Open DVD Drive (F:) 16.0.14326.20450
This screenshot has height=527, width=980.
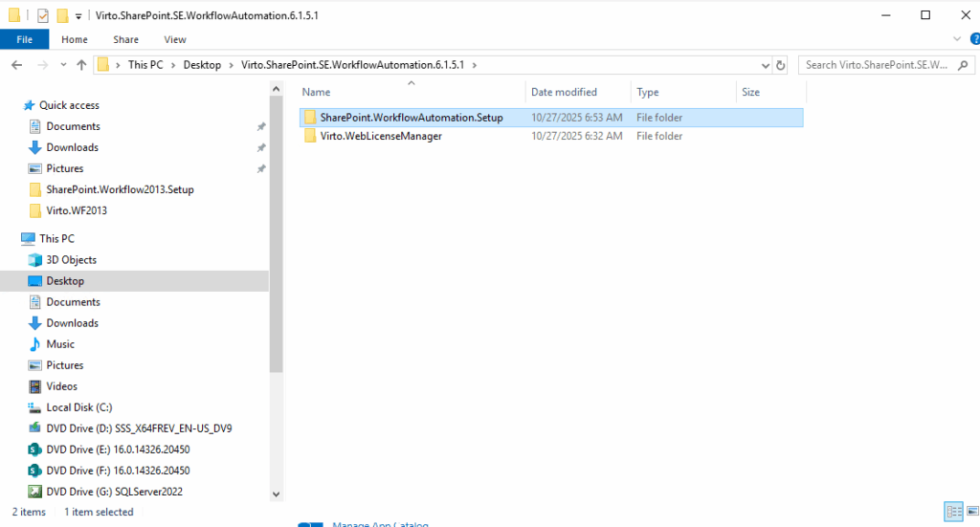118,471
